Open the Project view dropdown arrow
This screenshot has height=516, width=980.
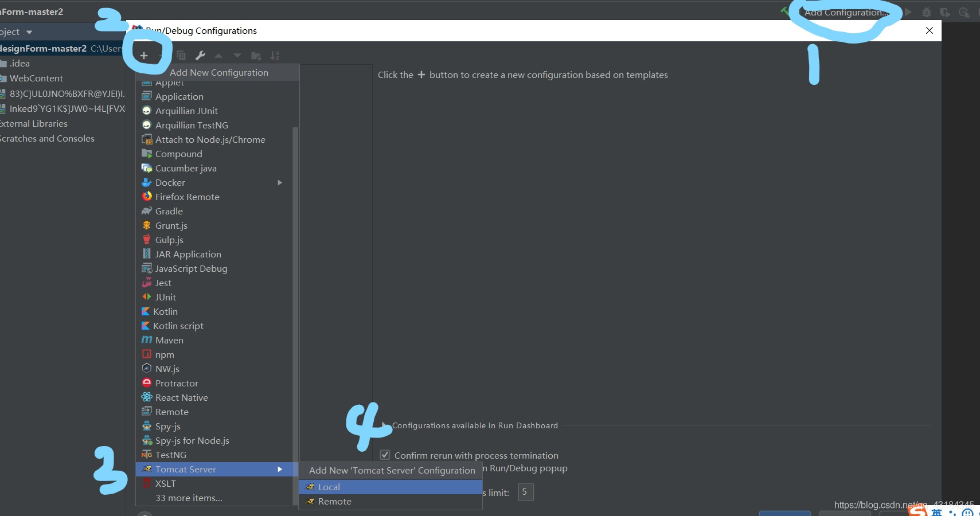pos(29,32)
